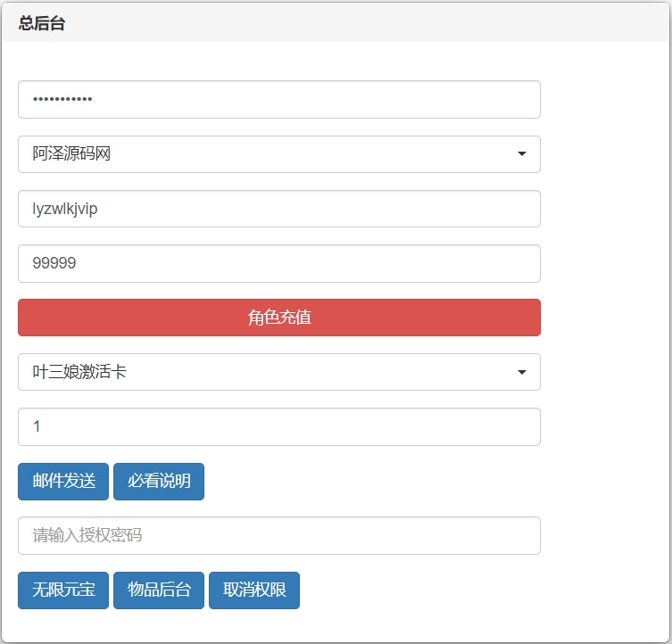Viewport: 672px width, 644px height.
Task: Open the 必看说明 instructions button
Action: pos(159,482)
